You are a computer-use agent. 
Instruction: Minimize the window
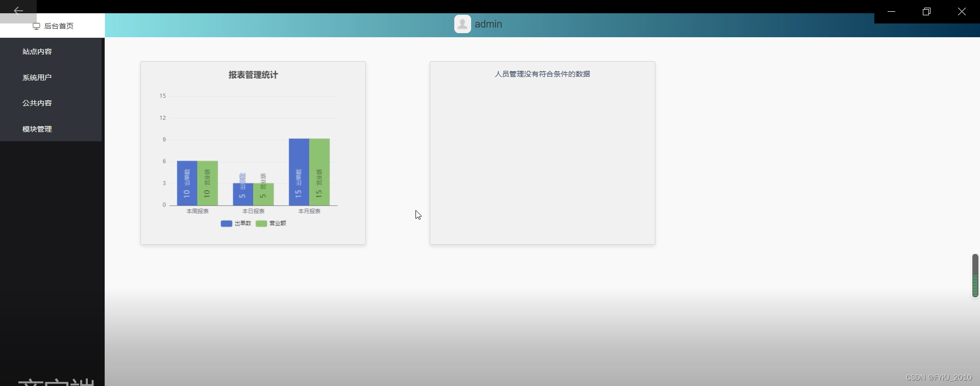pyautogui.click(x=892, y=11)
